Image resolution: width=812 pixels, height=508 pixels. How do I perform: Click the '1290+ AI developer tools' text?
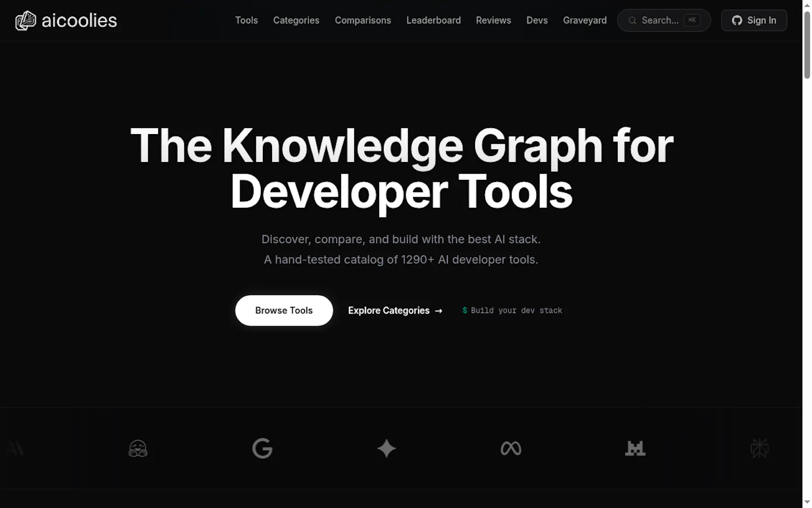(x=469, y=260)
